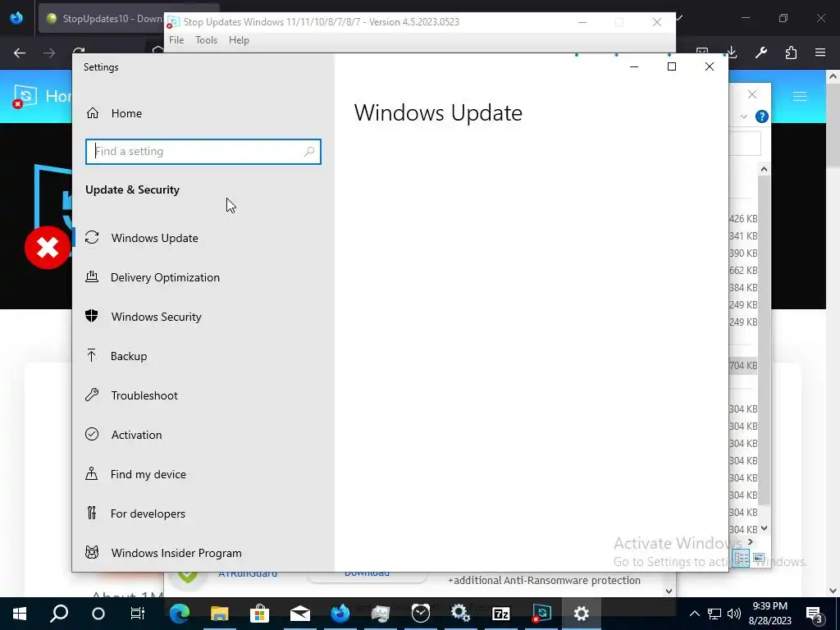The image size is (840, 630).
Task: Open Firefox downloads panel icon
Action: 731,52
